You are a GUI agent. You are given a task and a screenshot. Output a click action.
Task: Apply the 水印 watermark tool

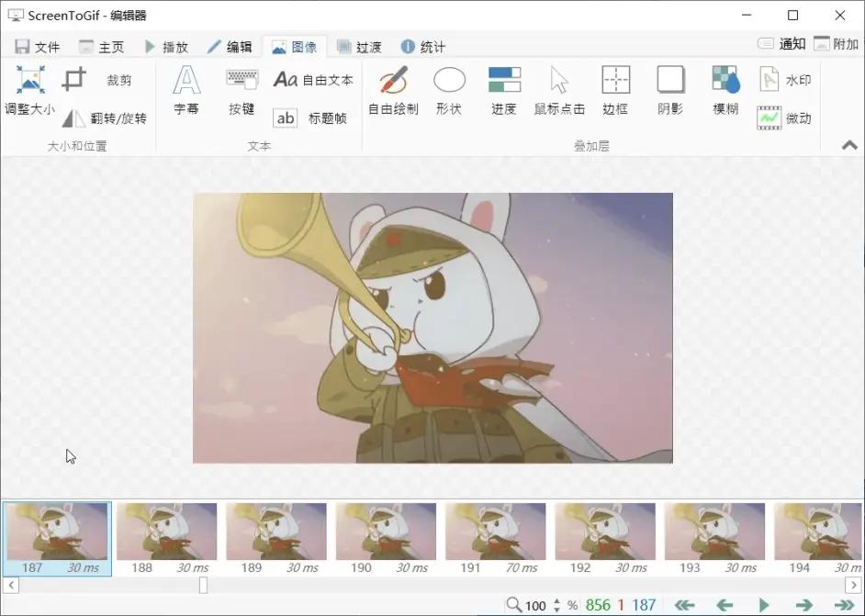(x=785, y=81)
